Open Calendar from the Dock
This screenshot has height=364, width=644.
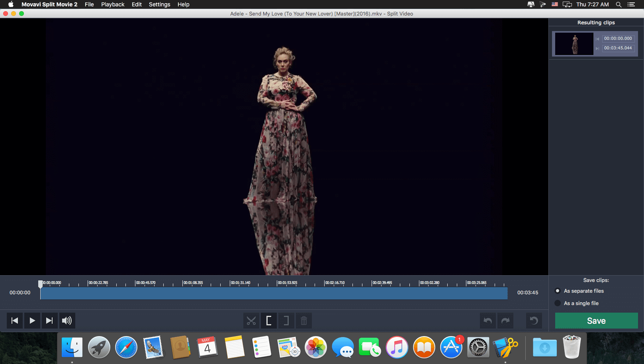[207, 347]
